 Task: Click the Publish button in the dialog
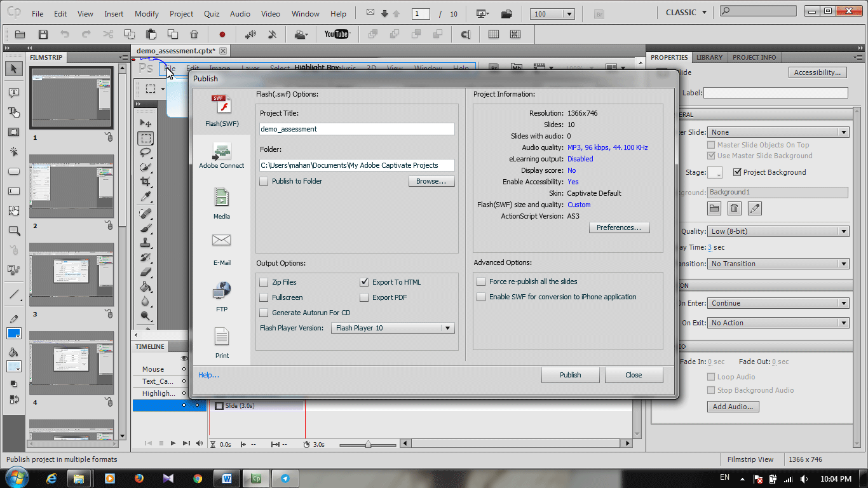pos(570,375)
